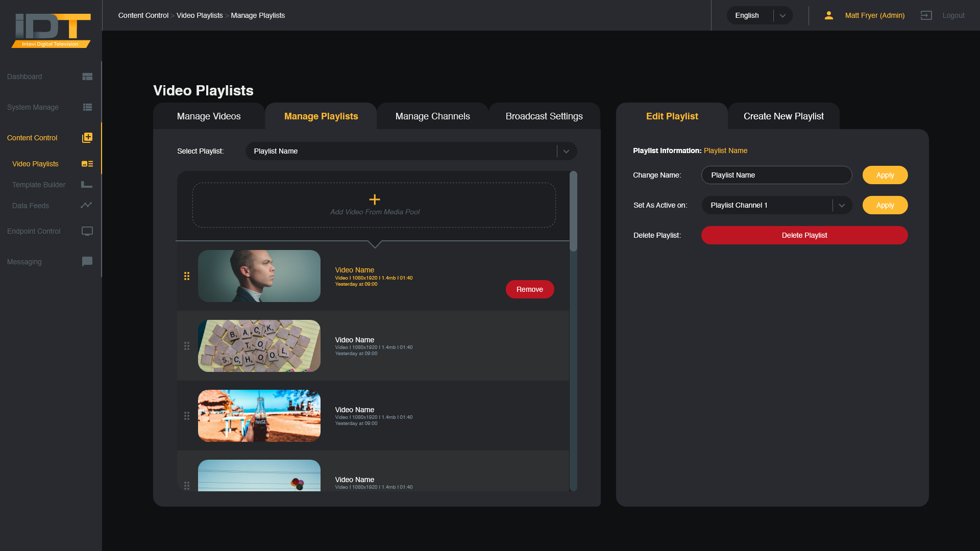Apply the Set As Active channel

click(x=885, y=205)
